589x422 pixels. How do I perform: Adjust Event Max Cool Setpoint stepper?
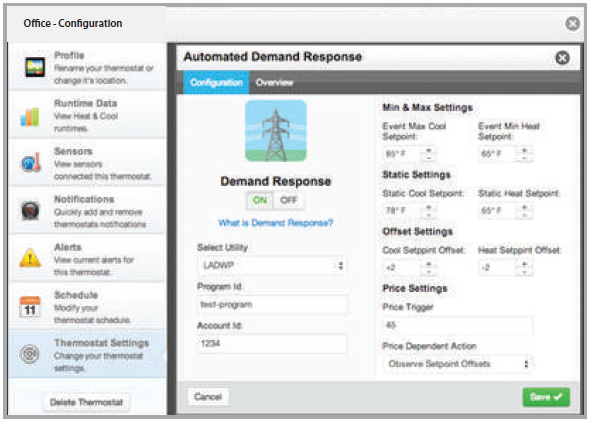[x=429, y=154]
